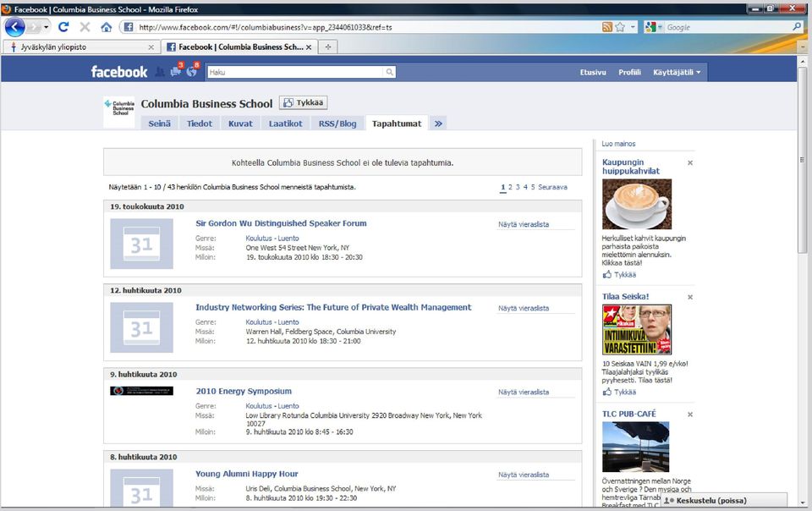812x511 pixels.
Task: Open Facebook messages icon
Action: (x=176, y=71)
